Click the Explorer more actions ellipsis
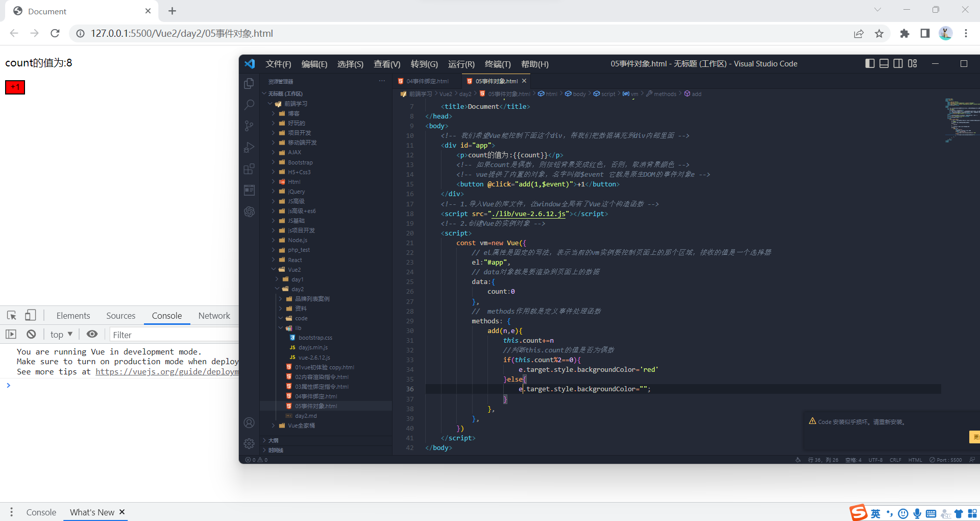The image size is (980, 521). coord(382,81)
